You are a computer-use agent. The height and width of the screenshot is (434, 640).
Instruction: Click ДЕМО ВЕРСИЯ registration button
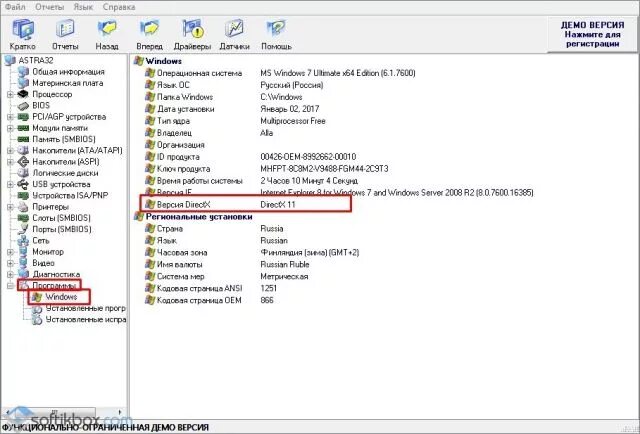[592, 34]
